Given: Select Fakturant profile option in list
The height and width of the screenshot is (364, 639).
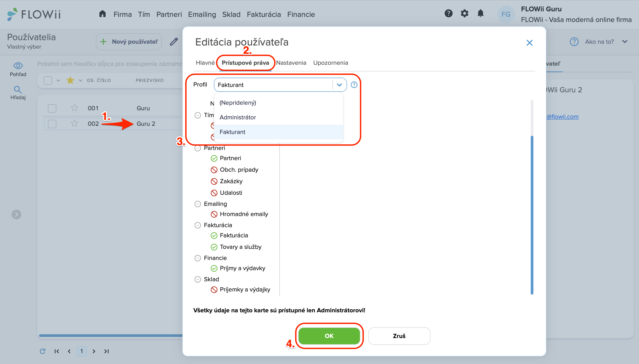Looking at the screenshot, I should point(278,132).
